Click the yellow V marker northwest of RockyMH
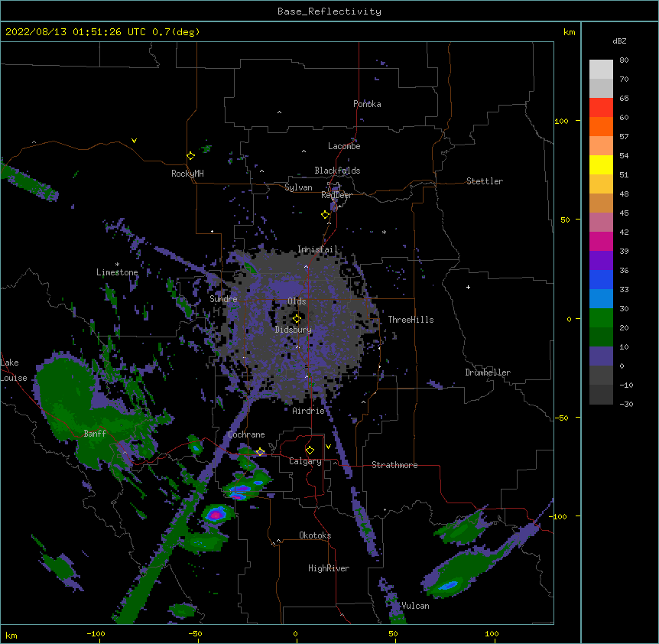 (134, 141)
